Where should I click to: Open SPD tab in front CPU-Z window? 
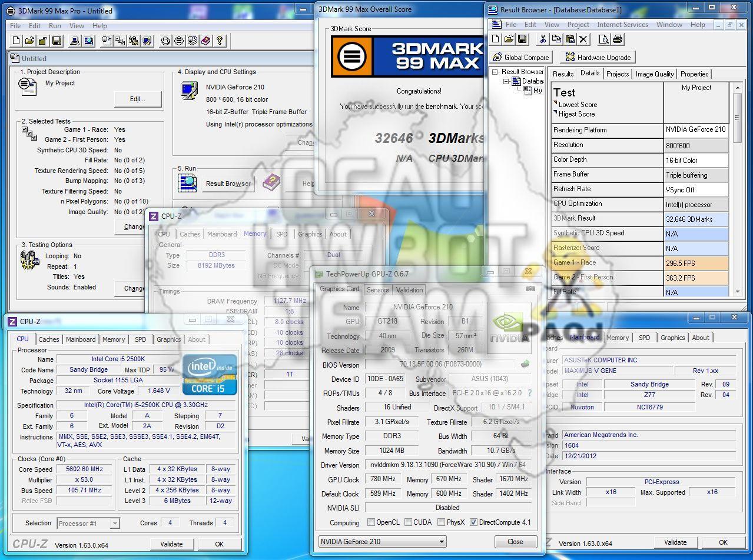(140, 339)
